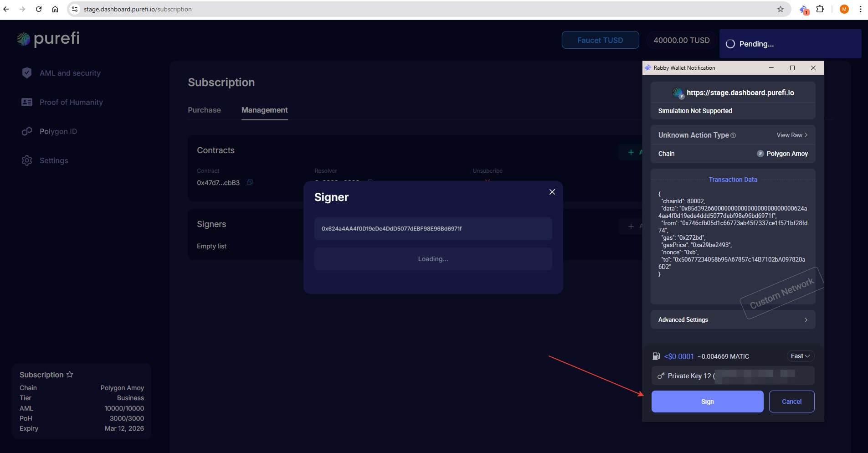Click the Subscription star icon

pyautogui.click(x=70, y=375)
